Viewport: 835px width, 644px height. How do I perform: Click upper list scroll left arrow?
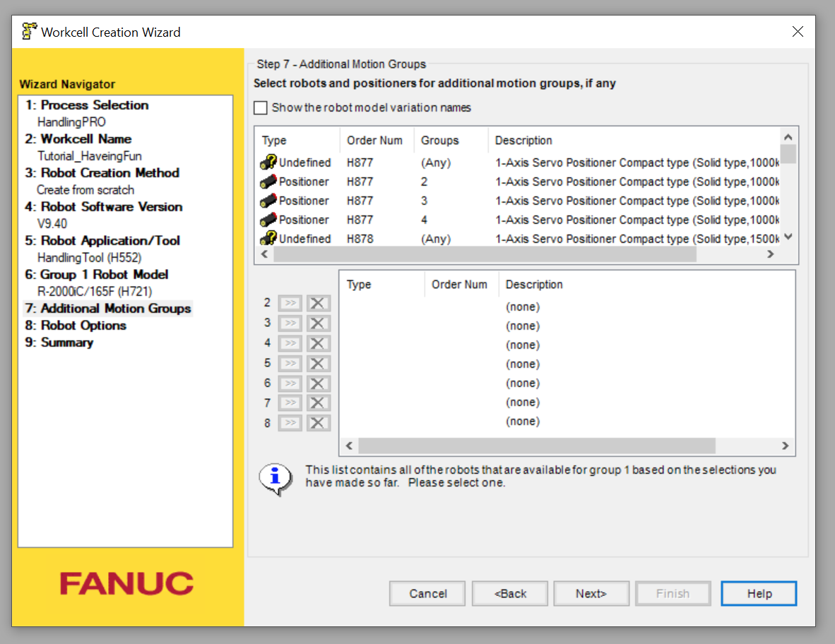(264, 254)
